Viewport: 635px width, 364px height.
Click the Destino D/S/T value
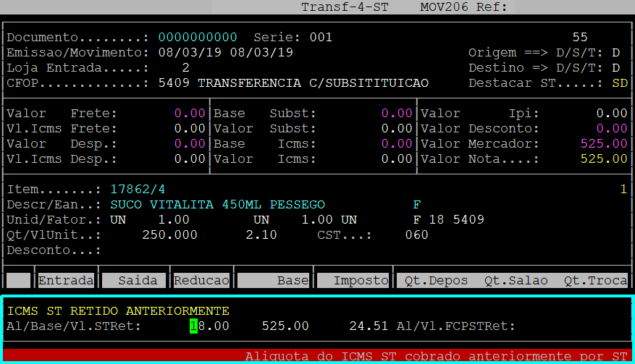615,68
